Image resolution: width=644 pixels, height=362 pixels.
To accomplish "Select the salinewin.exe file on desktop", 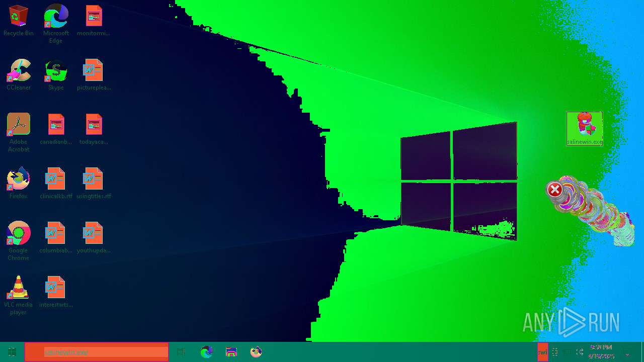I will (585, 129).
